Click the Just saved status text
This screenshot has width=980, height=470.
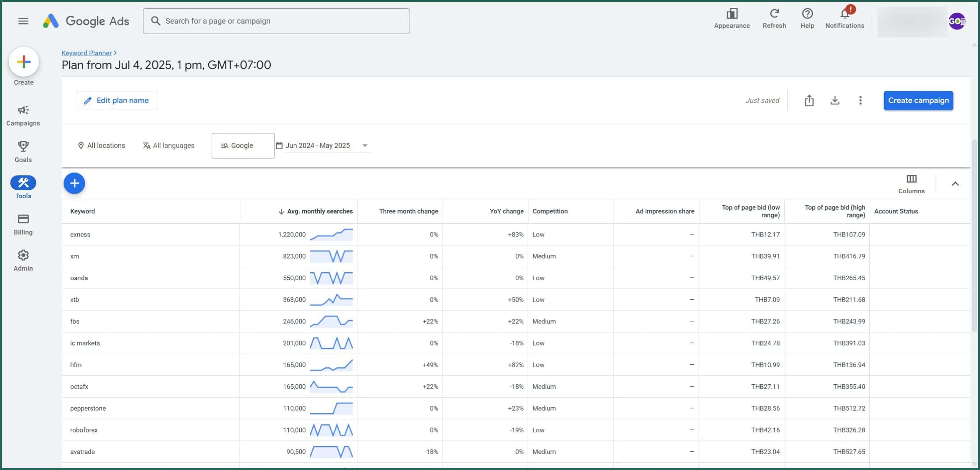coord(762,100)
